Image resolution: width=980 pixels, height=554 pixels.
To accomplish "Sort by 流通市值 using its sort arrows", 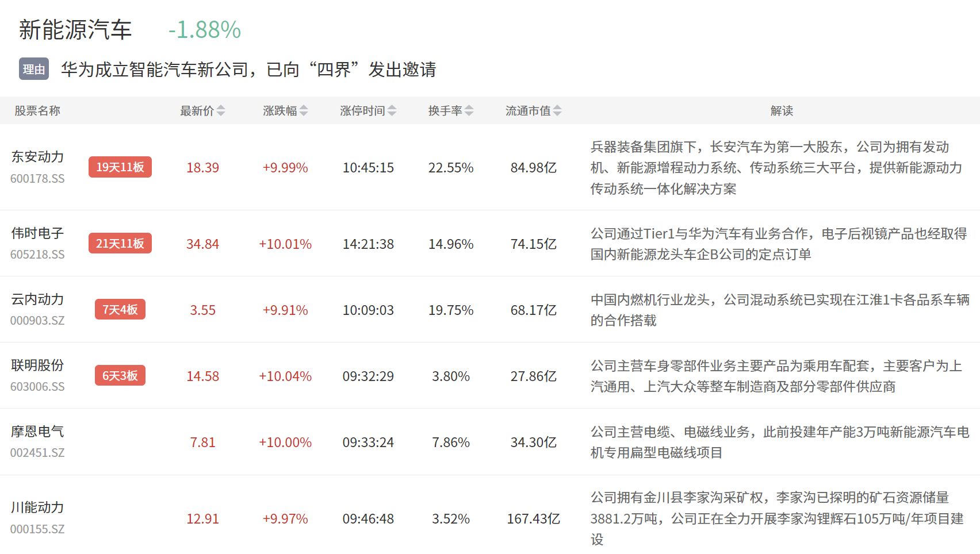I will 557,111.
